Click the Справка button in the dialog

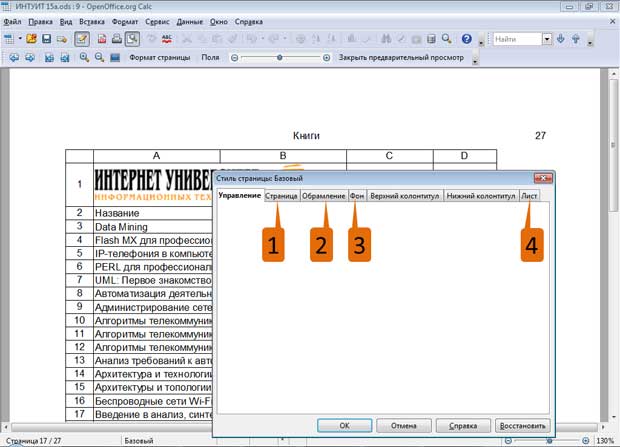pos(463,426)
